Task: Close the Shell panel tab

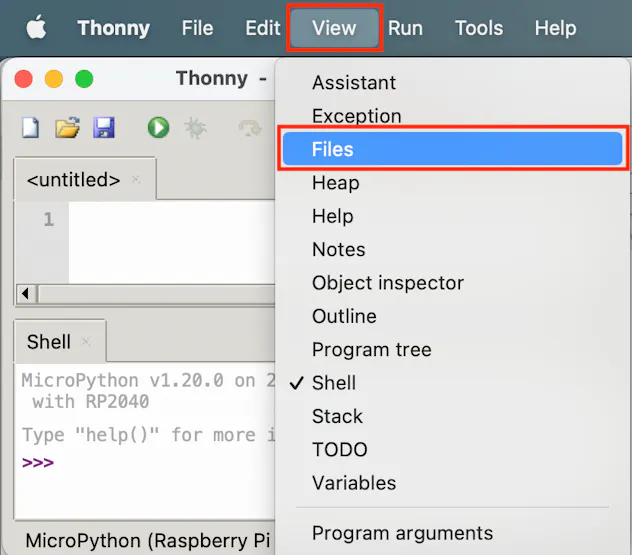Action: click(86, 342)
